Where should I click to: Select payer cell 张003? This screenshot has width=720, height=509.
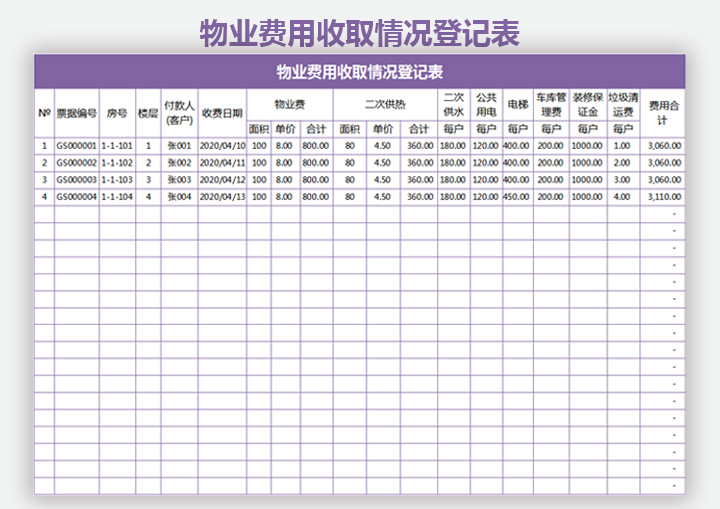click(179, 180)
